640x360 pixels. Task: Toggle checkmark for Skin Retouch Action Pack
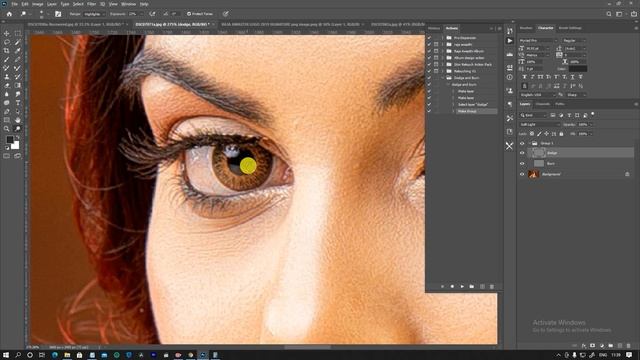(x=429, y=64)
